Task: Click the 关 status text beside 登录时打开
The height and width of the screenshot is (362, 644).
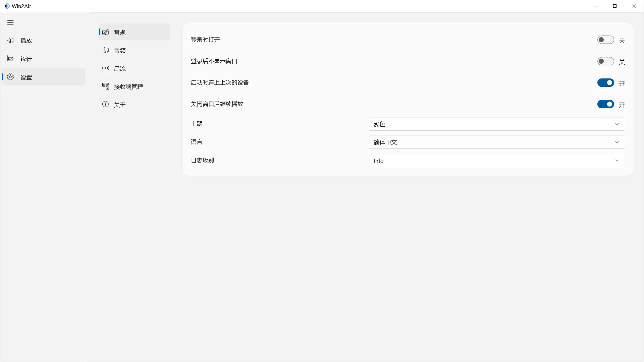Action: [622, 41]
